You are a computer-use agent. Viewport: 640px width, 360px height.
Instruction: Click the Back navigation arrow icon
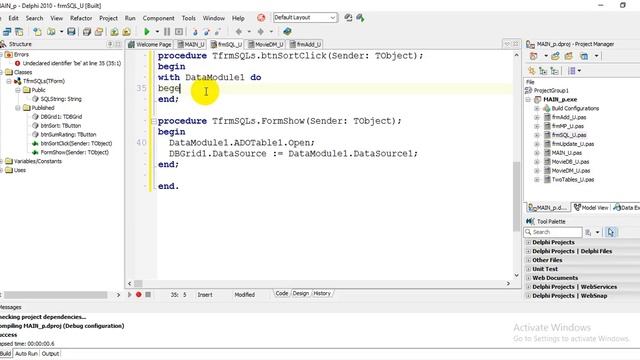(x=239, y=31)
